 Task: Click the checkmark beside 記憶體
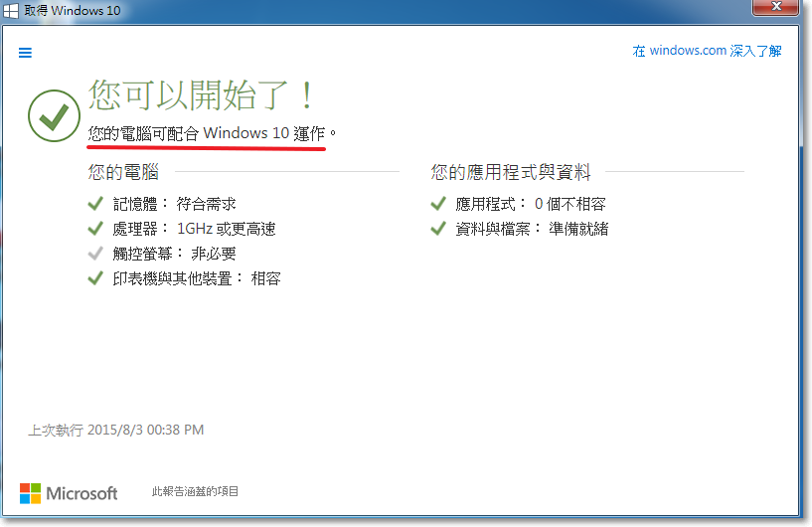click(x=95, y=204)
